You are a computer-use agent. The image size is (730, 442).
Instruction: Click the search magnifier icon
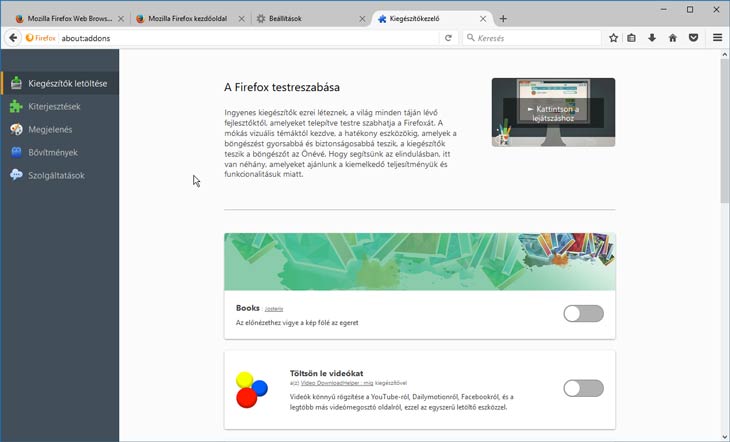[x=471, y=38]
